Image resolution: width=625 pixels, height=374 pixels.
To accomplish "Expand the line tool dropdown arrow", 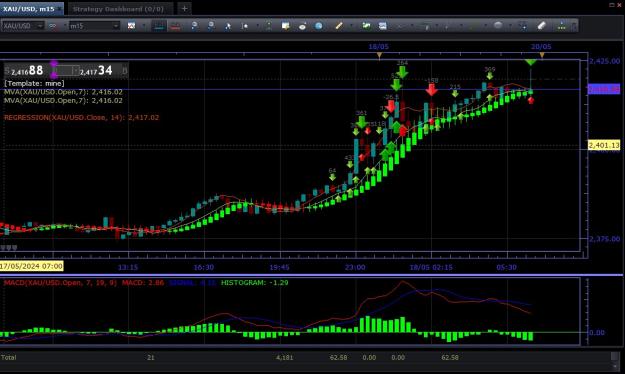I will [351, 26].
